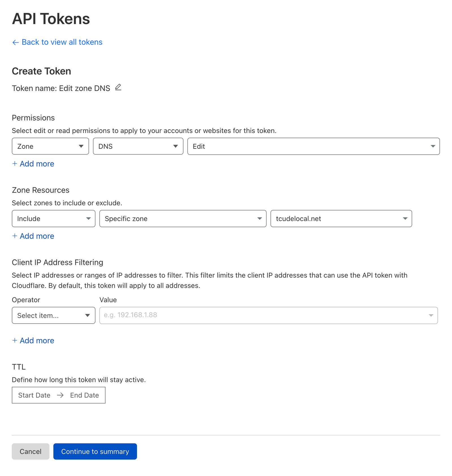Click the Continue to summary button

tap(95, 451)
